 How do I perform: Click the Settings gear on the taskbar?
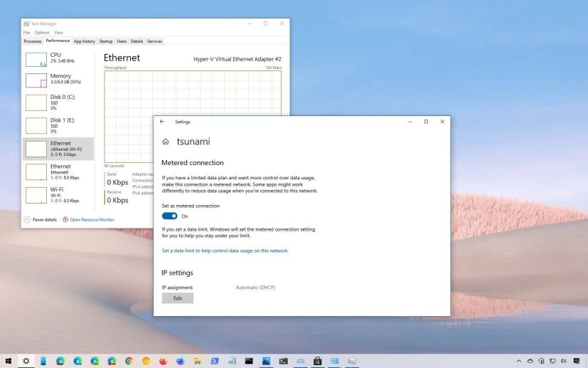[x=26, y=362]
